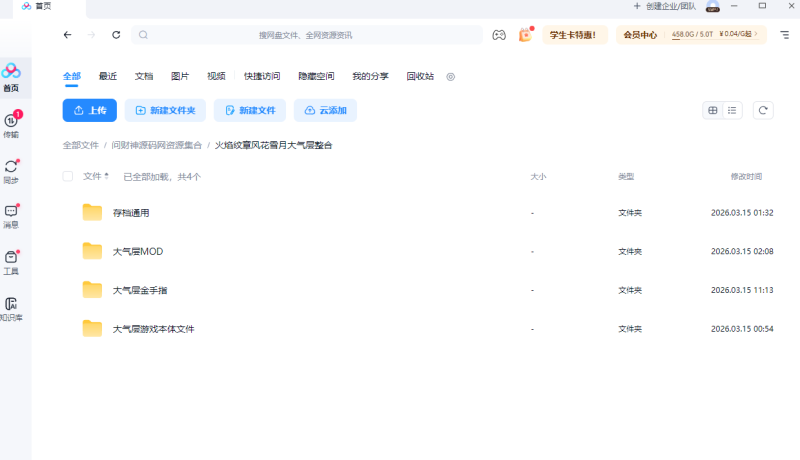Click the 创建企业/团队 link

665,6
